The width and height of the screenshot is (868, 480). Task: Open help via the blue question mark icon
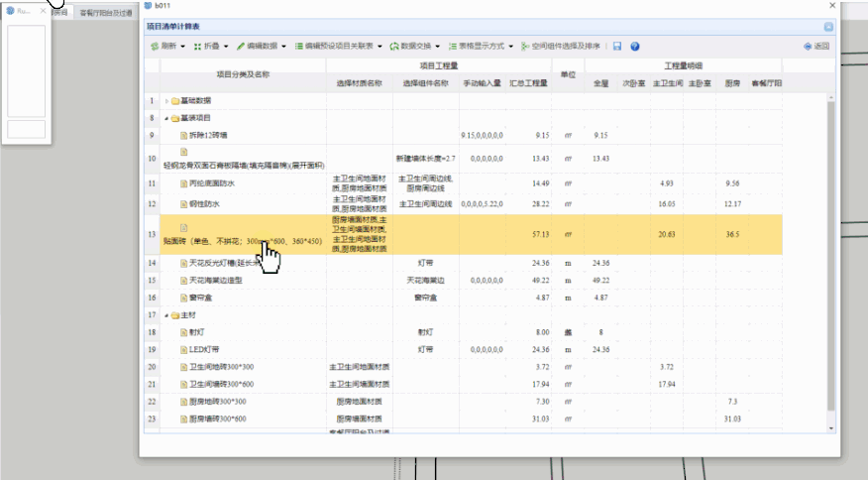pyautogui.click(x=634, y=47)
